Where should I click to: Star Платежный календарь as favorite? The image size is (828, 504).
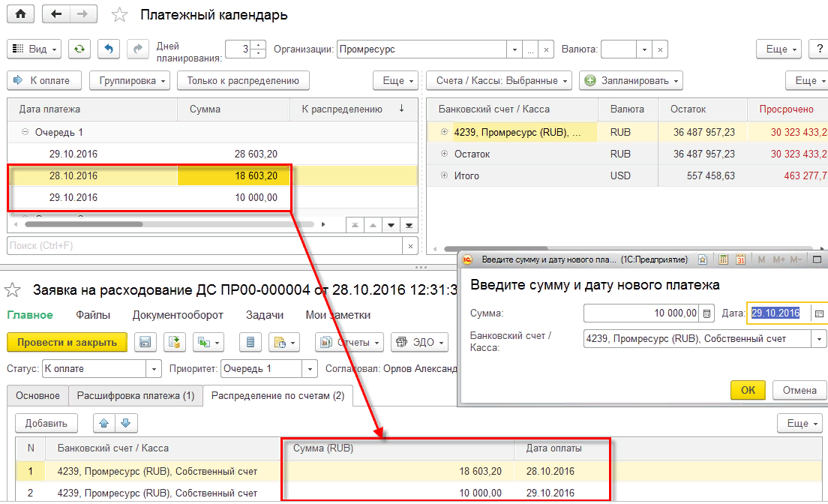tap(118, 15)
